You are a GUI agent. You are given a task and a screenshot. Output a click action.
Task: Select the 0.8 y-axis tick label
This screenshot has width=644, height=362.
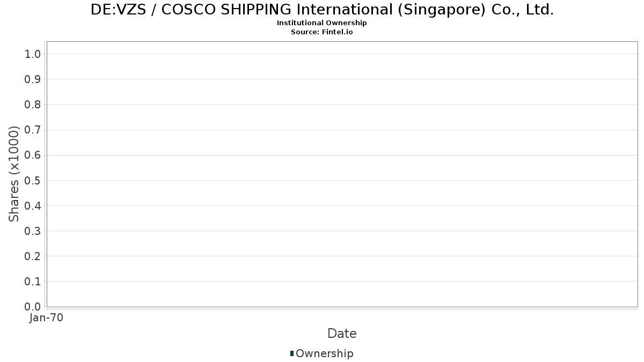coord(33,104)
